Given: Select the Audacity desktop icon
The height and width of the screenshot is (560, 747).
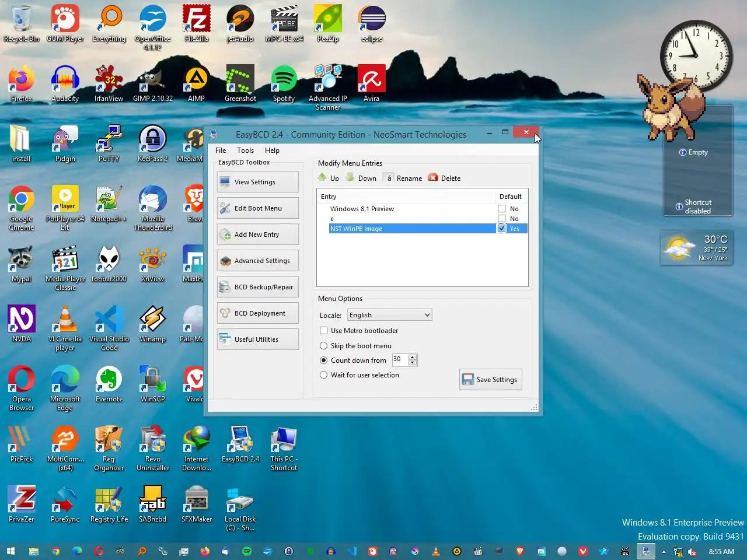Looking at the screenshot, I should tap(65, 84).
